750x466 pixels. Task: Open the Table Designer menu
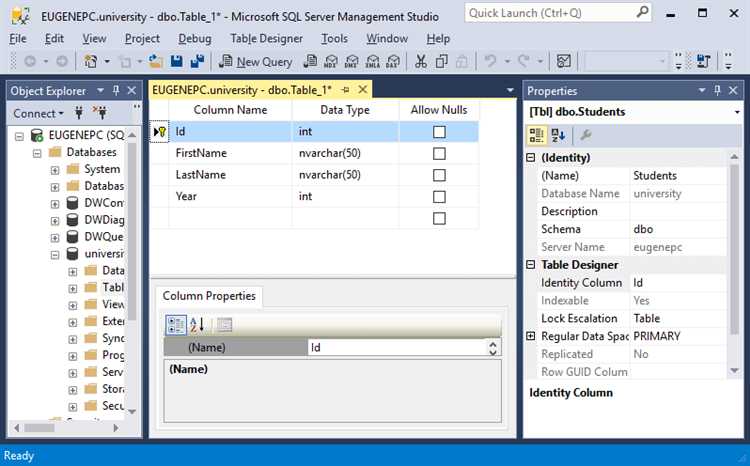pyautogui.click(x=266, y=38)
